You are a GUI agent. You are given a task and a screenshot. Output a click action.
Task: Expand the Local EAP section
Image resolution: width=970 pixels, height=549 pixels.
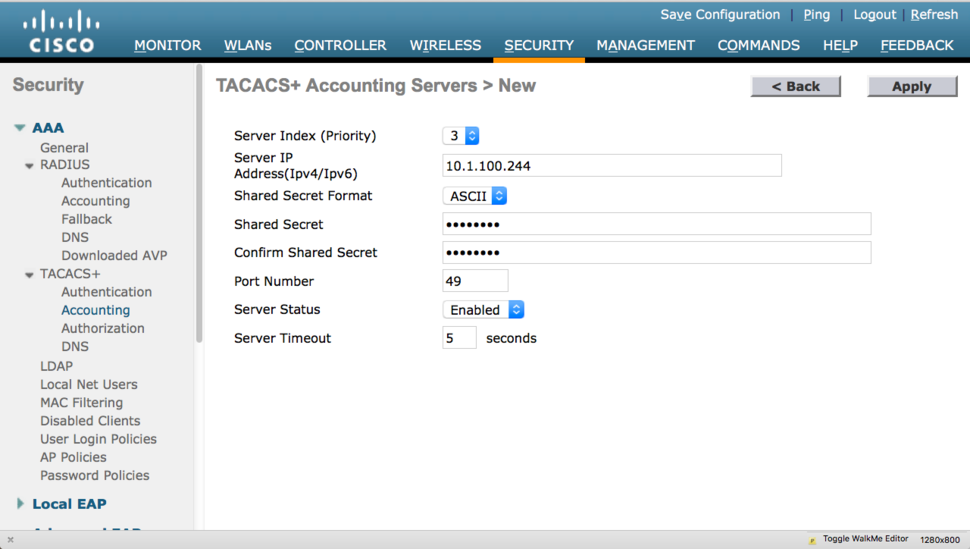coord(20,504)
